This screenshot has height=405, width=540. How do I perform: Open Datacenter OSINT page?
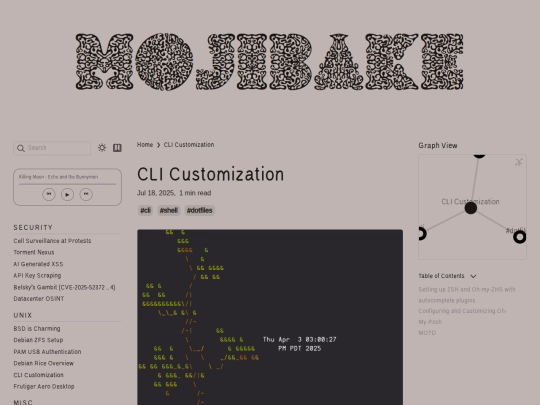(39, 299)
